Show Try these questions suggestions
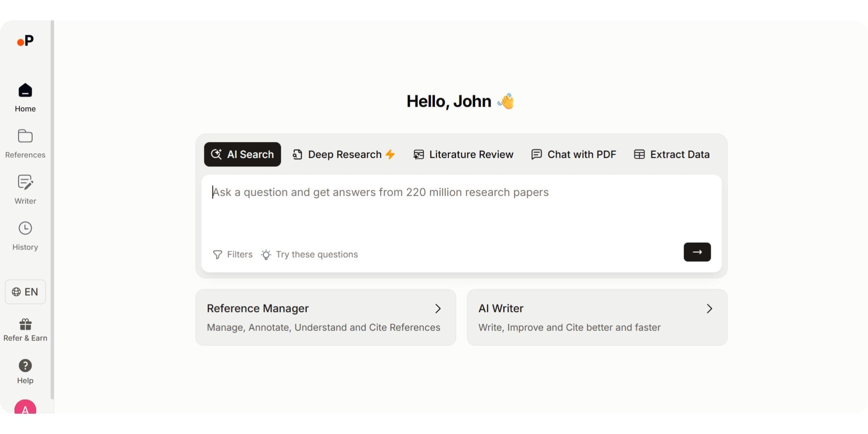 (310, 255)
